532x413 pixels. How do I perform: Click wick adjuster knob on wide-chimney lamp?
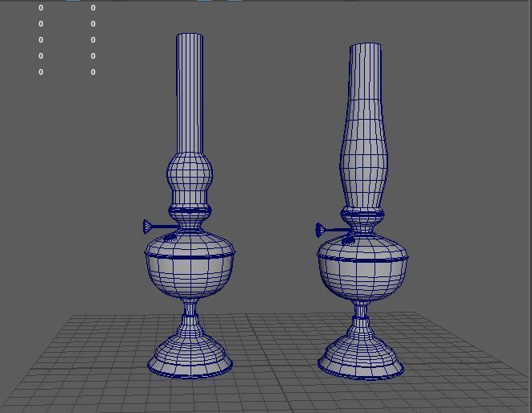pos(320,230)
